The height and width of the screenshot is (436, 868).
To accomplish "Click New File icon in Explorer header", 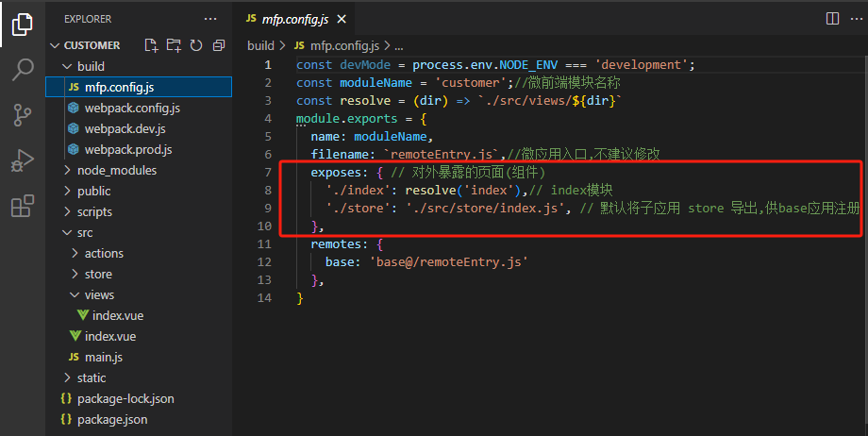I will pos(151,45).
